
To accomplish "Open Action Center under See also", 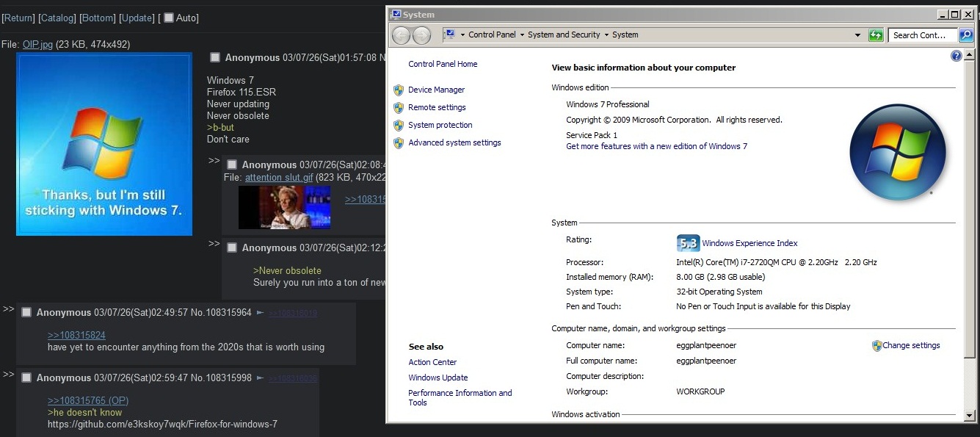I will coord(432,362).
